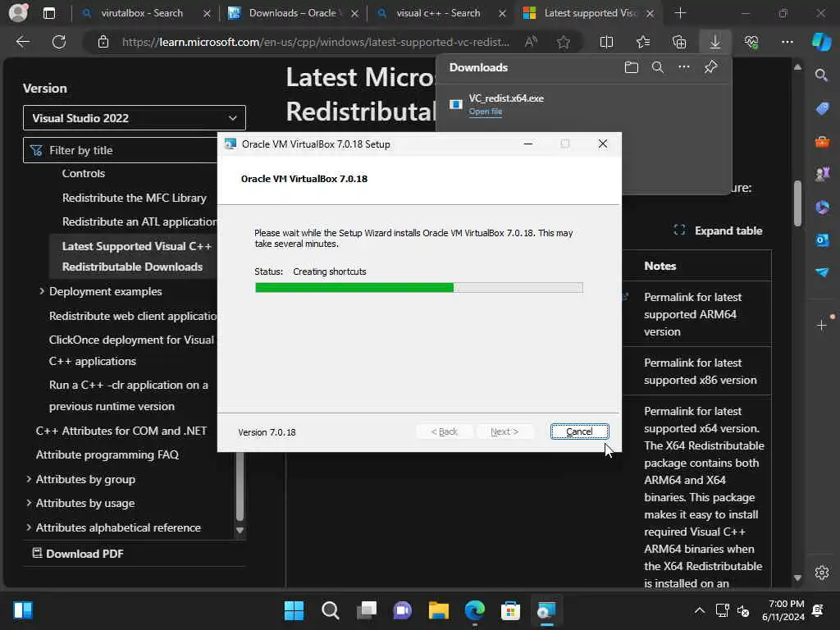Open Run a C++ -clr application article
This screenshot has width=840, height=630.
click(129, 395)
